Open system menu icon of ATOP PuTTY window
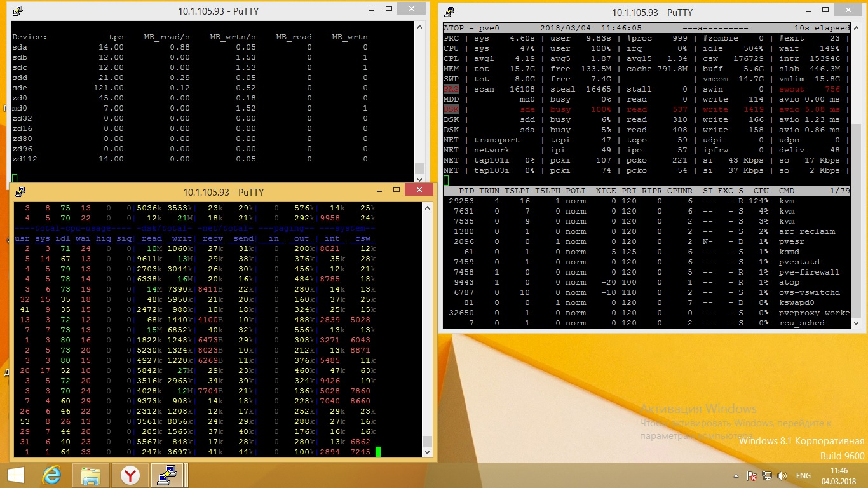 (449, 12)
